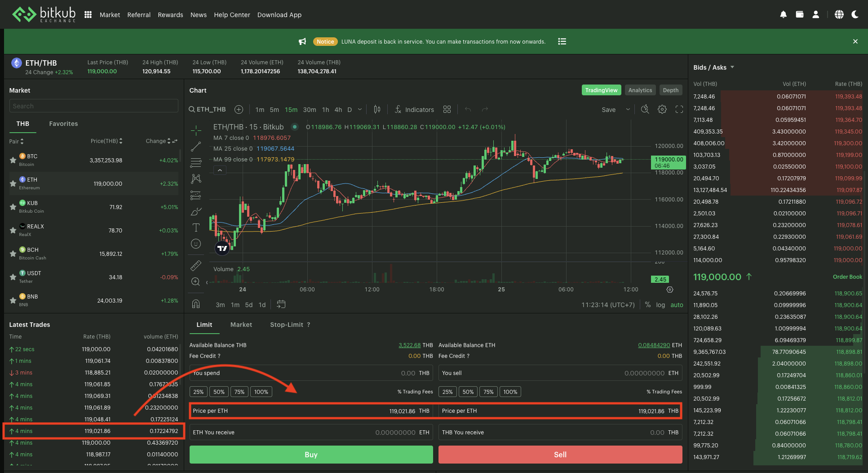This screenshot has width=868, height=473.
Task: Click the Bitkub Exchange logo
Action: coord(44,14)
